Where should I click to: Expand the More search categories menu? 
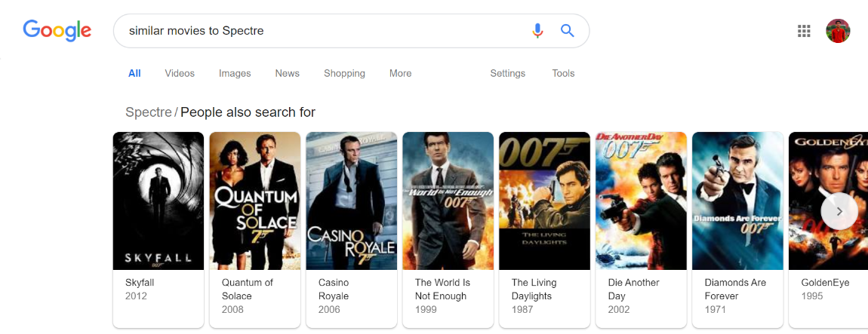(400, 73)
